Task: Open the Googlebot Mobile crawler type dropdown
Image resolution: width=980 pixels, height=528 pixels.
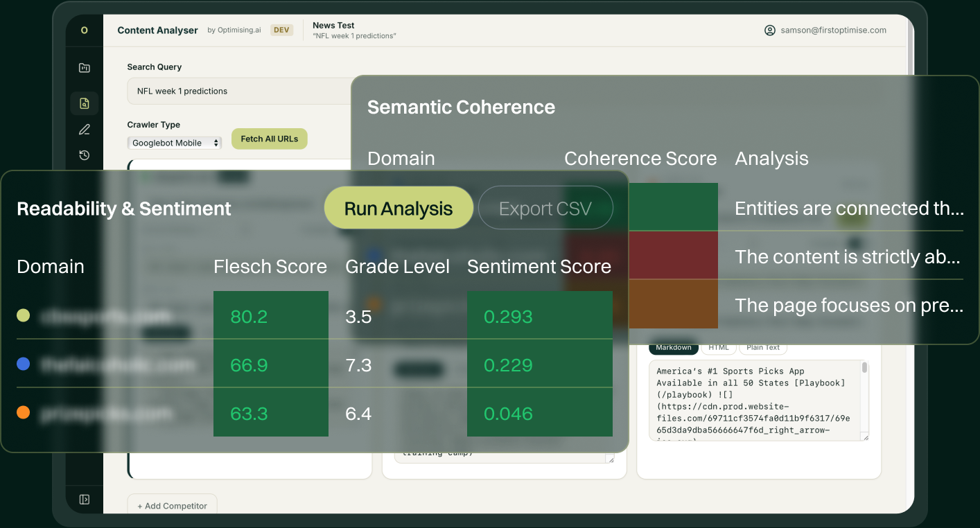Action: pyautogui.click(x=175, y=143)
